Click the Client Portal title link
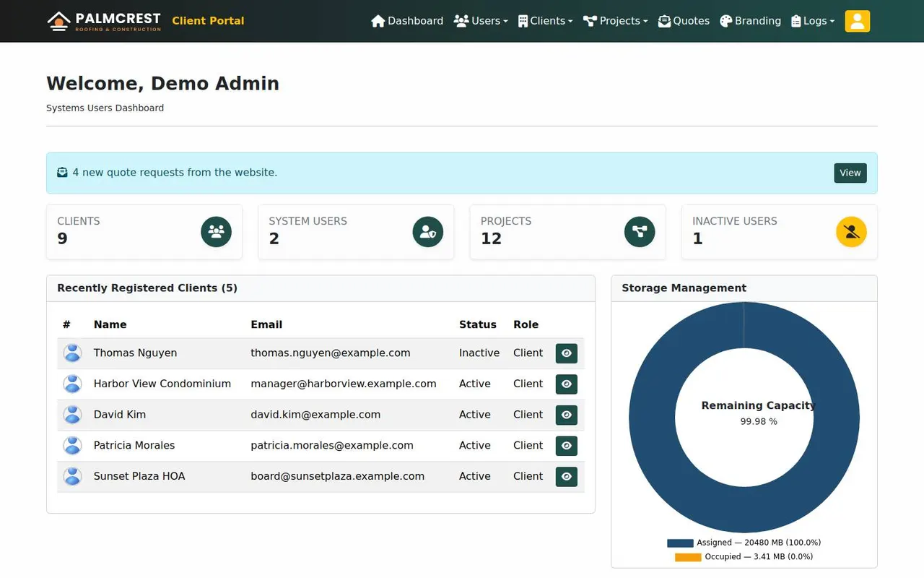Screen dimensions: 924x578 coord(208,21)
